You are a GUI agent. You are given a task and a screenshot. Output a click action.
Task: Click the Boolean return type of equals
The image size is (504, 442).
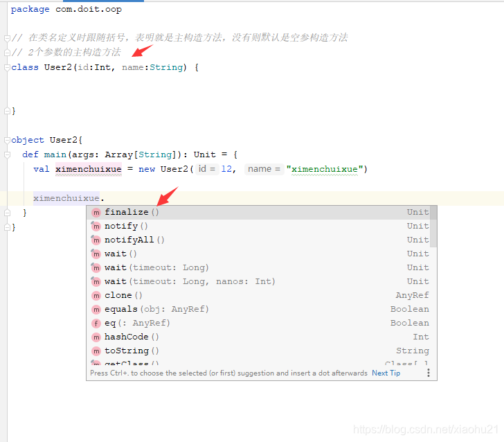(410, 309)
